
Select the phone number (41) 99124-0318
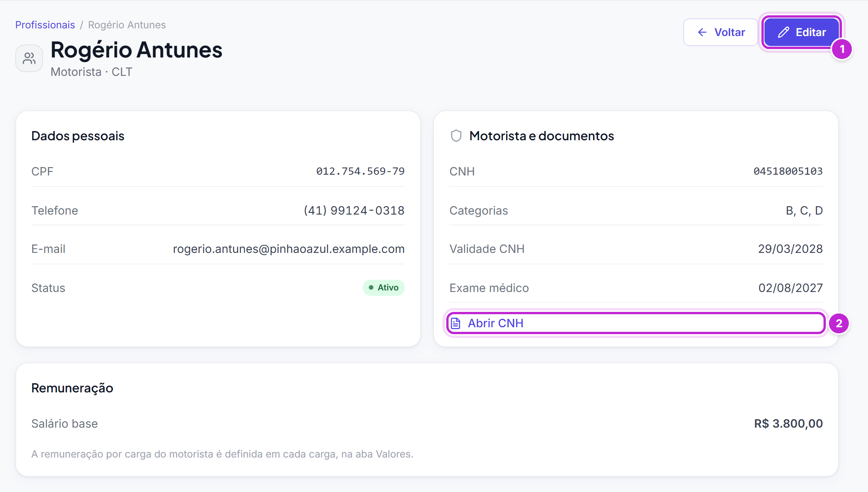(x=354, y=210)
